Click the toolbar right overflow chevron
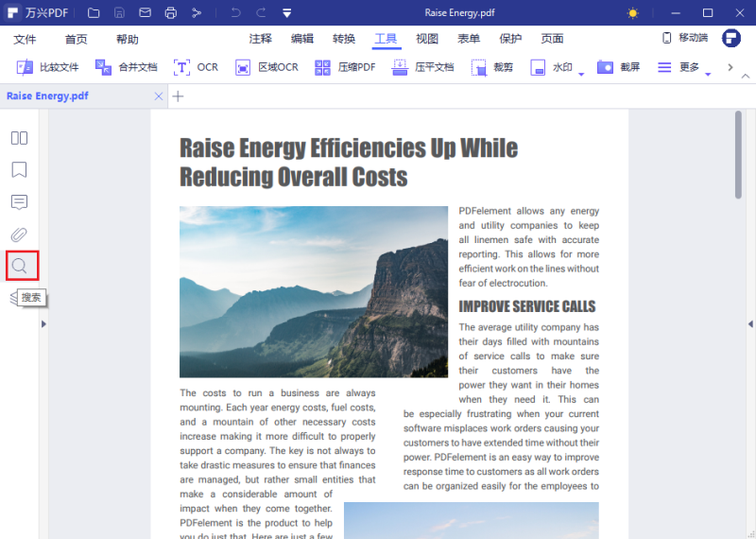Screen dimensions: 756x539 (730, 67)
